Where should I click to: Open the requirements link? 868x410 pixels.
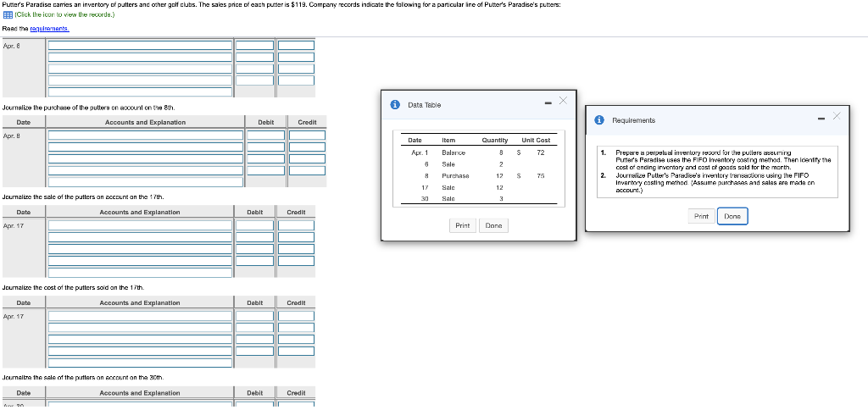(50, 28)
